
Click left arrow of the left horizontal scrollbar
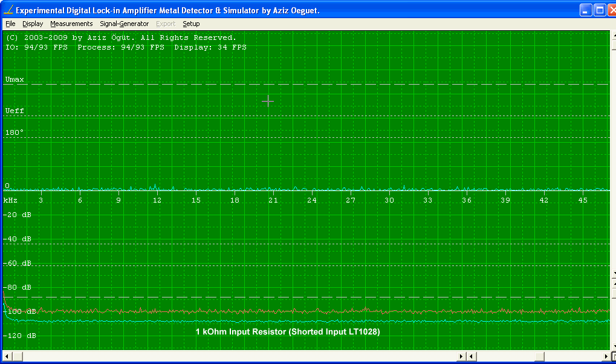point(8,356)
